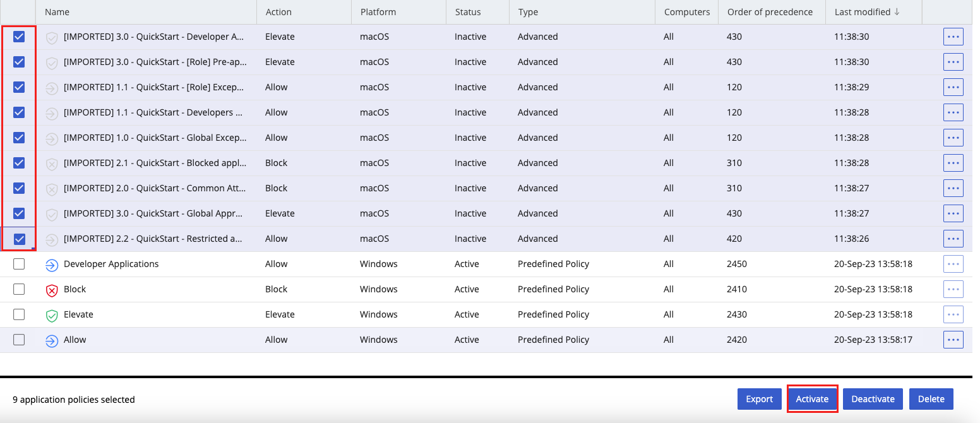Click the arrow icon on Restricted applications row
The width and height of the screenshot is (980, 423).
click(52, 239)
